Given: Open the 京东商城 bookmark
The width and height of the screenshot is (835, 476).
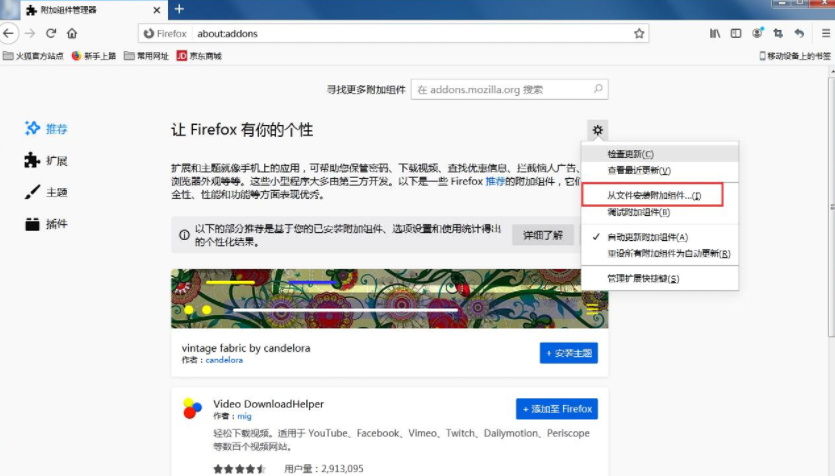Looking at the screenshot, I should 199,56.
